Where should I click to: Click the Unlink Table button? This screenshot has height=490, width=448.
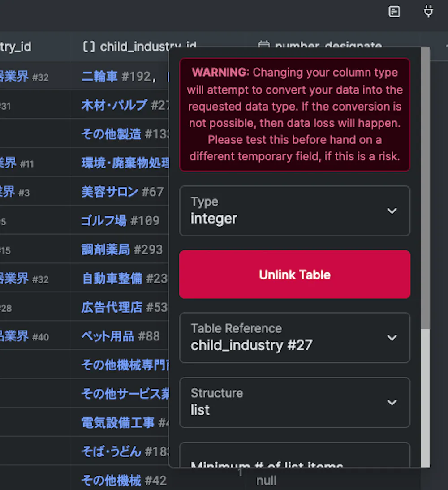pyautogui.click(x=294, y=275)
